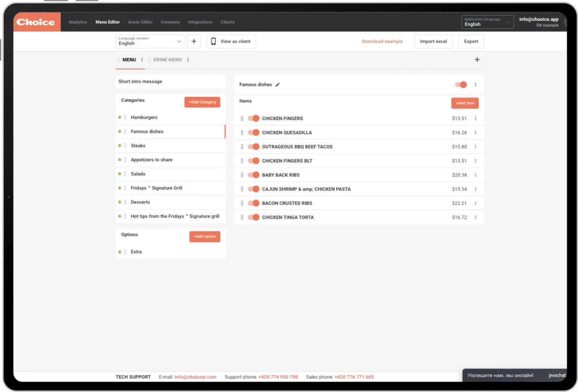
Task: Click the Download example link
Action: (x=382, y=41)
